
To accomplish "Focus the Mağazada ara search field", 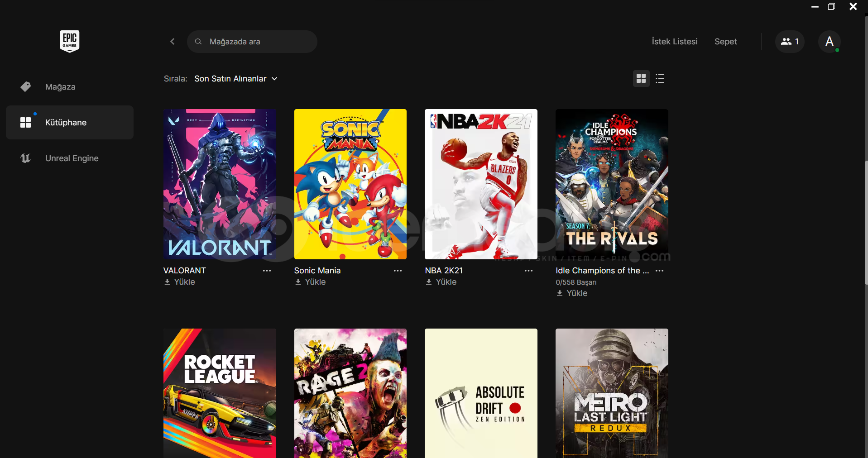I will [252, 42].
